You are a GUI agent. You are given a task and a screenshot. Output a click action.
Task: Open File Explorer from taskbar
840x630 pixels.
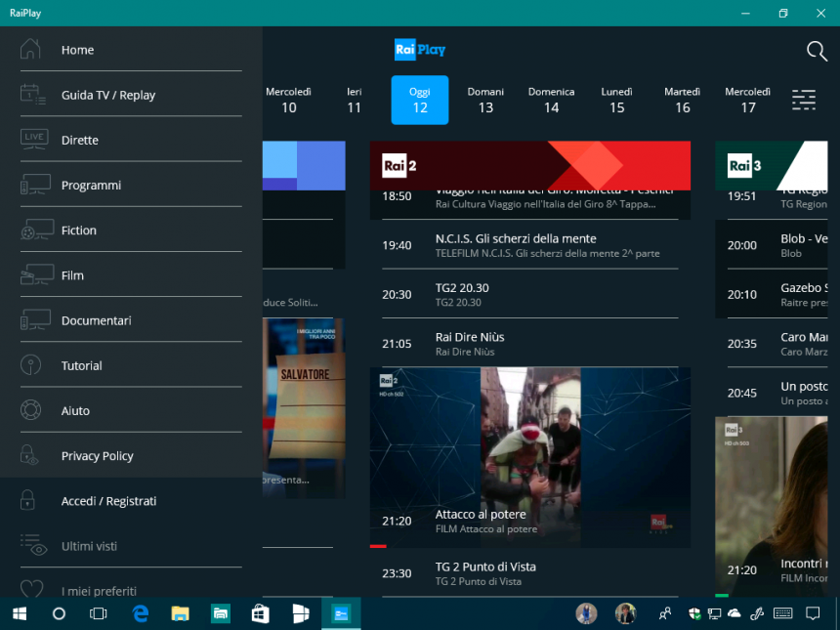(180, 613)
